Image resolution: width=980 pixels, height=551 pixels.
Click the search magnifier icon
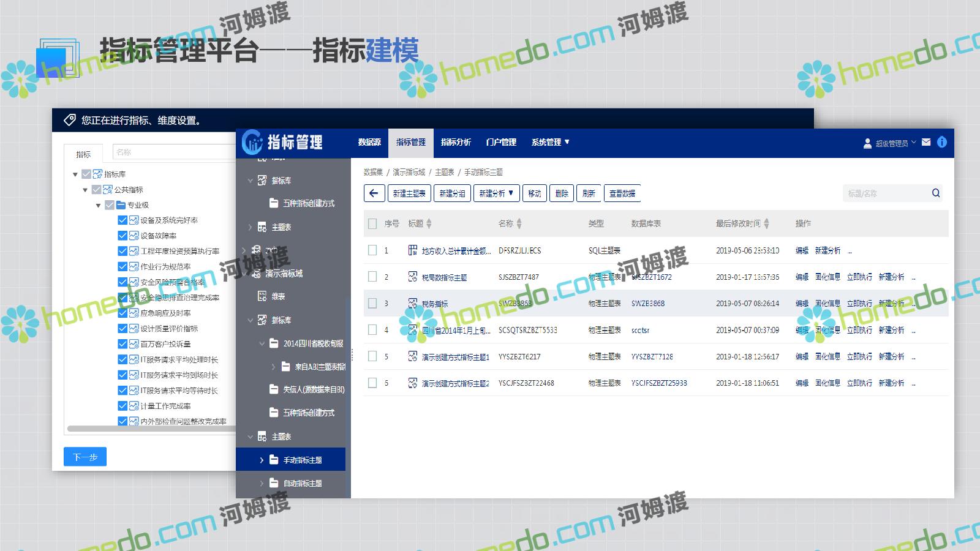pos(936,193)
